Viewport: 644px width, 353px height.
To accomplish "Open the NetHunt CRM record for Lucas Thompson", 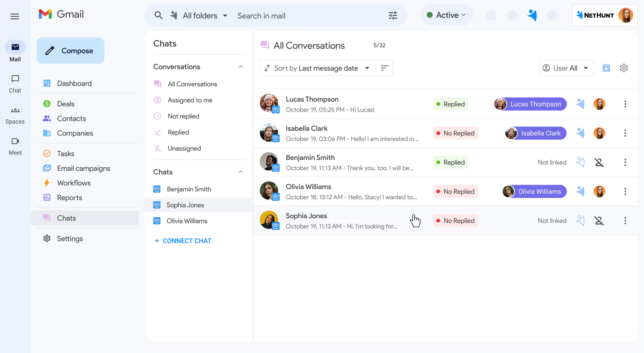I will click(530, 104).
